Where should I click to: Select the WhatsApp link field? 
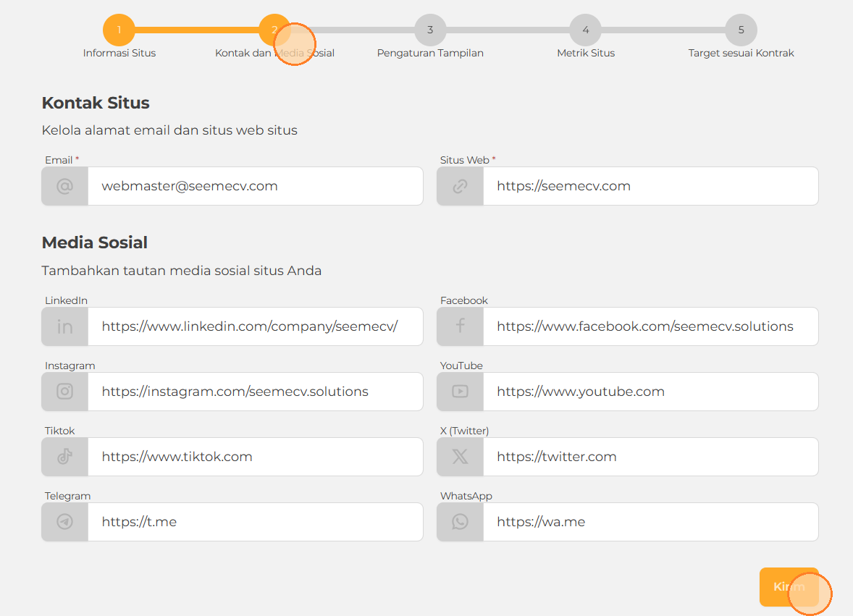tap(650, 522)
